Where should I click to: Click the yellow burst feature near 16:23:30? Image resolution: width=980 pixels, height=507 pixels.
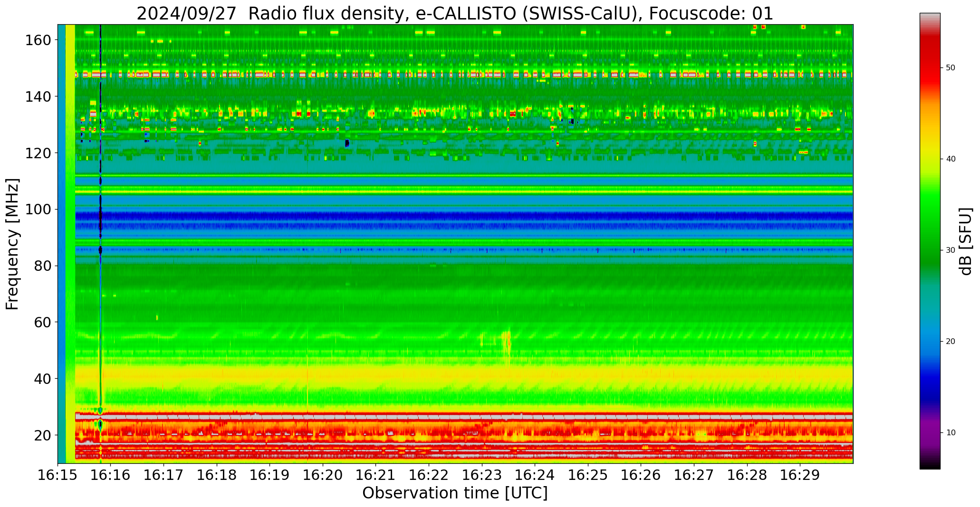point(506,346)
